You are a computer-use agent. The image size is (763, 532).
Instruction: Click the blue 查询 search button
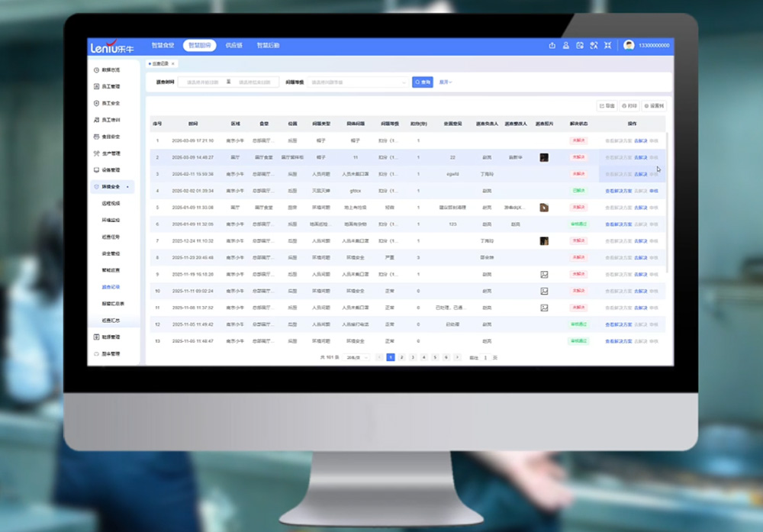point(423,82)
